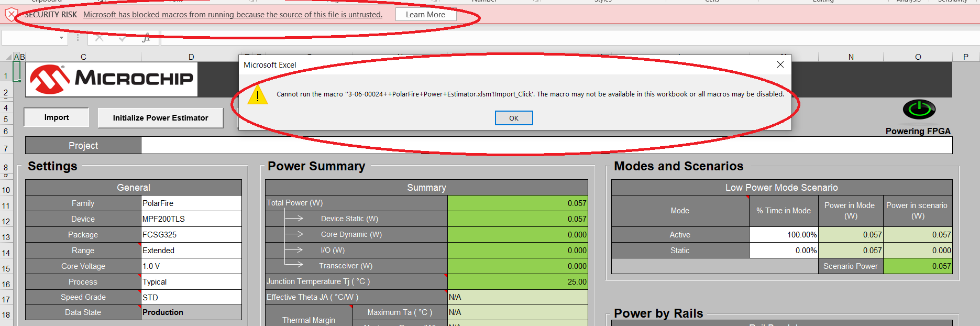Select the Range value Extended cell

tap(191, 251)
